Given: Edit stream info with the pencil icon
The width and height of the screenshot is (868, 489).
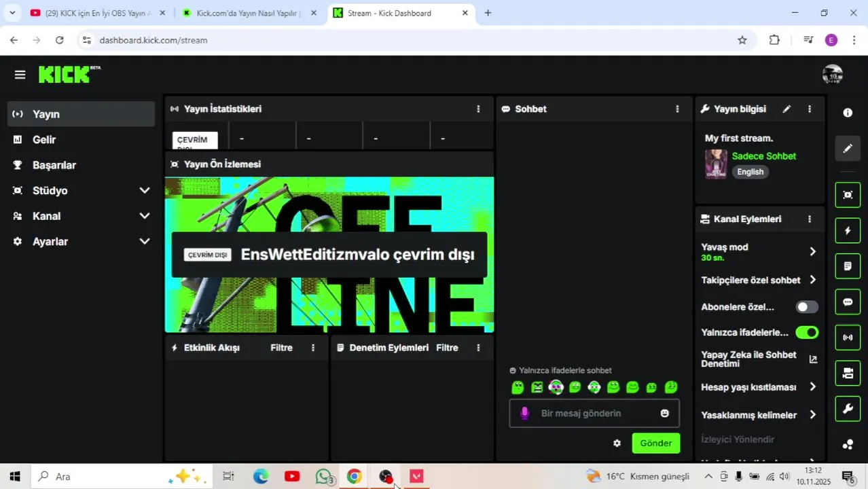Looking at the screenshot, I should [x=786, y=109].
